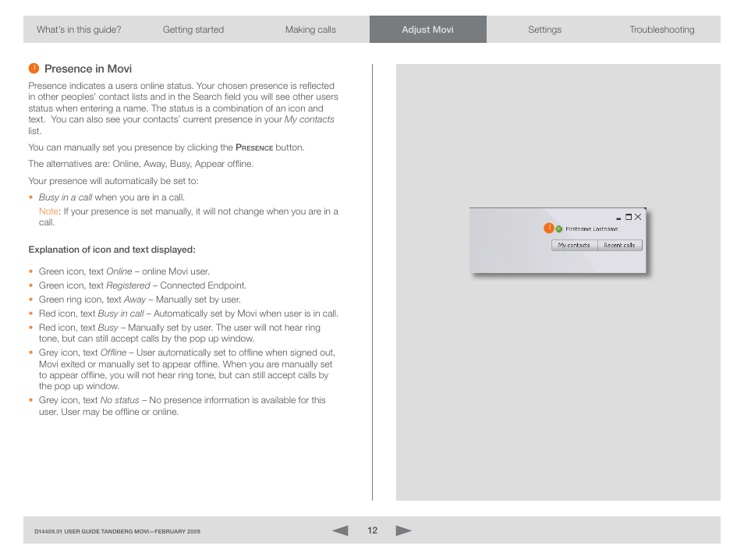Click the Firstname Lastname user name
Screen dimensions: 744x560
tap(592, 229)
